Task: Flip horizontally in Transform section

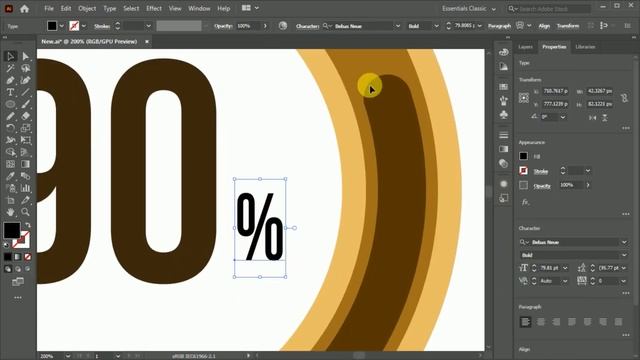Action: tap(592, 118)
